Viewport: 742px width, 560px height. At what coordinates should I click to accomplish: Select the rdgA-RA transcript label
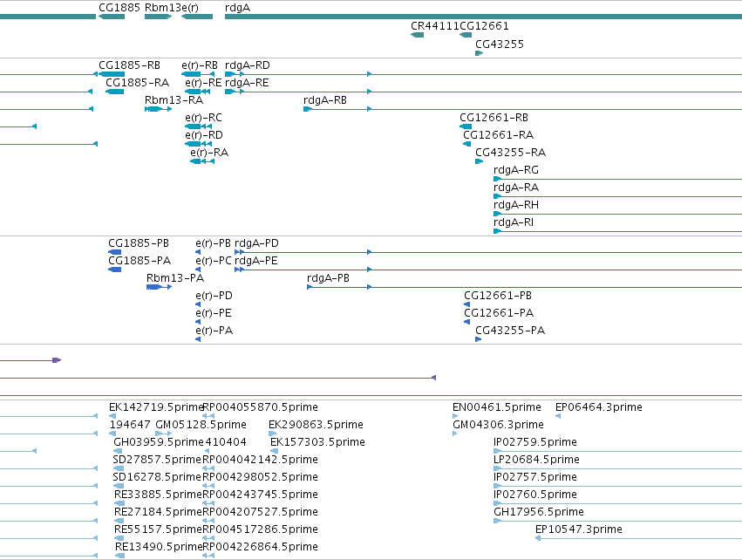click(x=516, y=188)
